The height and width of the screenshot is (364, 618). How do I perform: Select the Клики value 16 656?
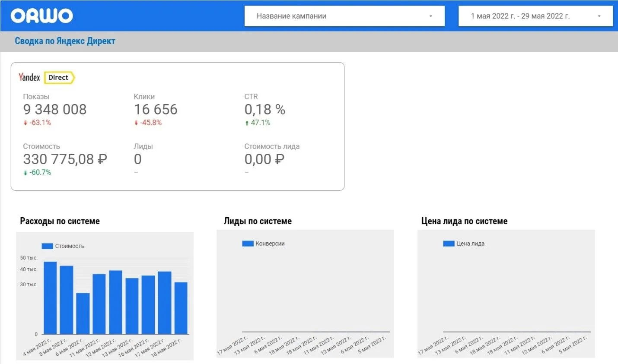click(x=156, y=110)
